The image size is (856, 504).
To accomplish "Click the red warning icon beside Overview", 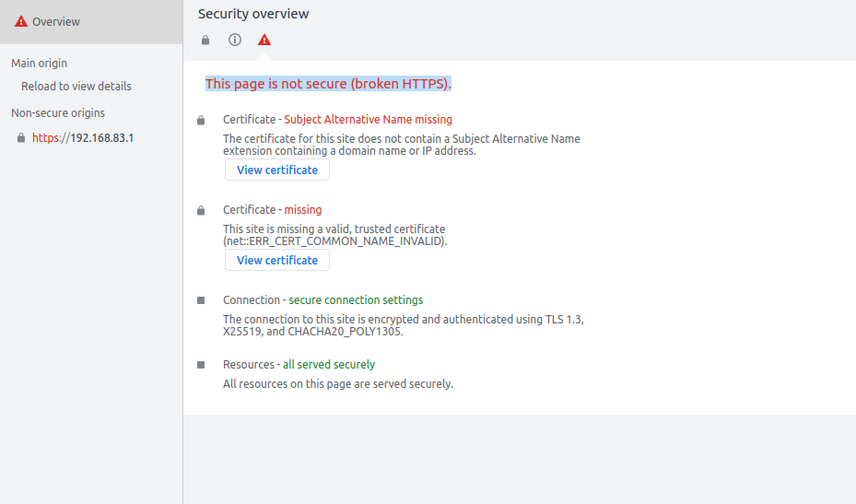I will point(21,21).
